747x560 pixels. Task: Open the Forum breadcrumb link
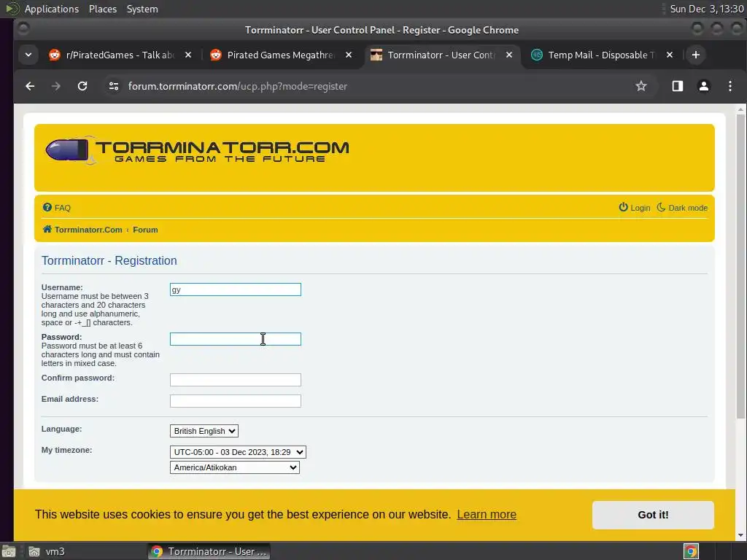[x=145, y=230]
